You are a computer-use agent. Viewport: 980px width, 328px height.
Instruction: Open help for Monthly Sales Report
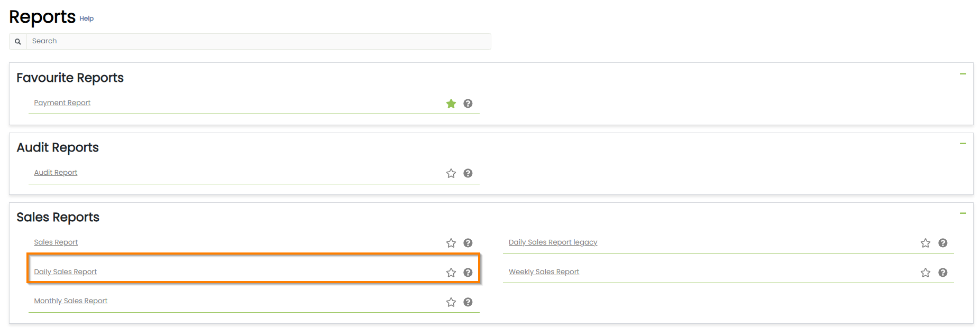(x=468, y=302)
